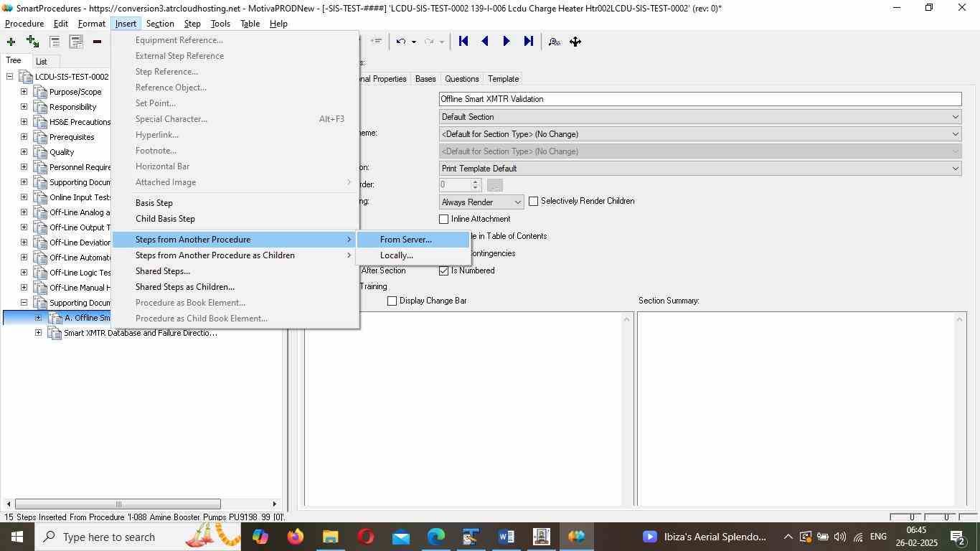Image resolution: width=980 pixels, height=551 pixels.
Task: Choose Steps from Another Procedure as Children
Action: [x=235, y=255]
